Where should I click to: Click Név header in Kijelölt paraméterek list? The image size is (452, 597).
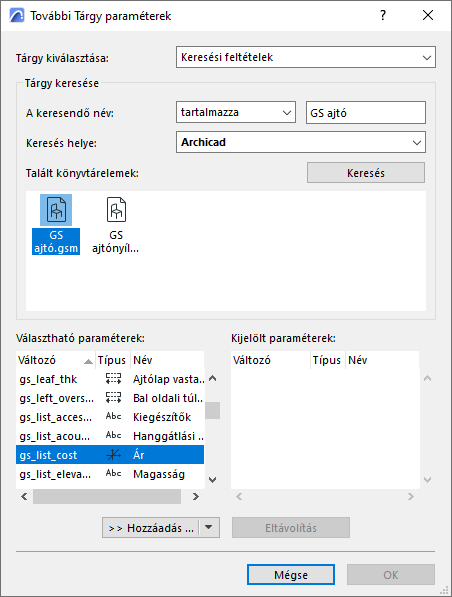coord(382,360)
